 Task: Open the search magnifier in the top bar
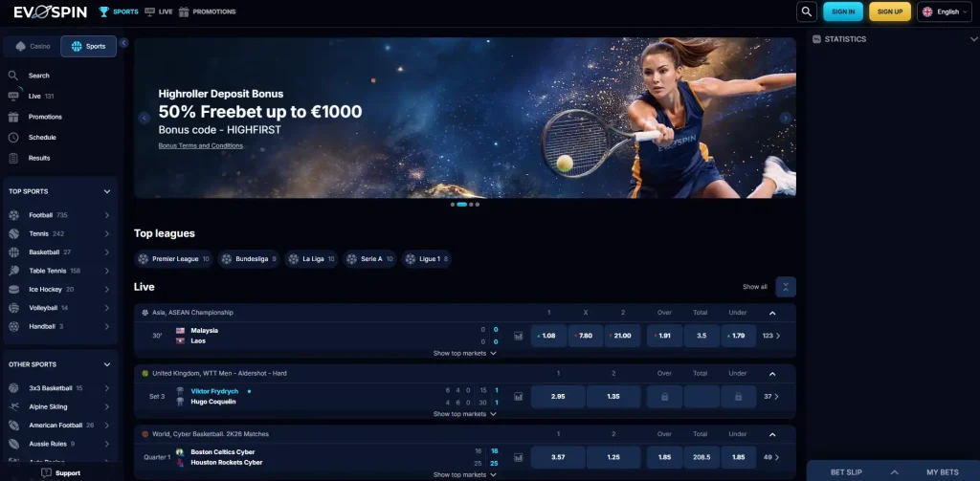point(806,11)
